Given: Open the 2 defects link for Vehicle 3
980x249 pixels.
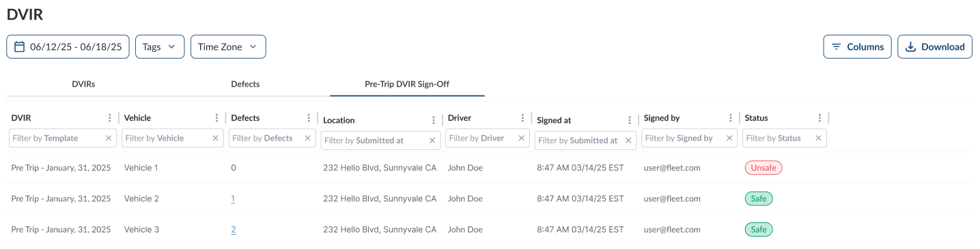Looking at the screenshot, I should [234, 230].
